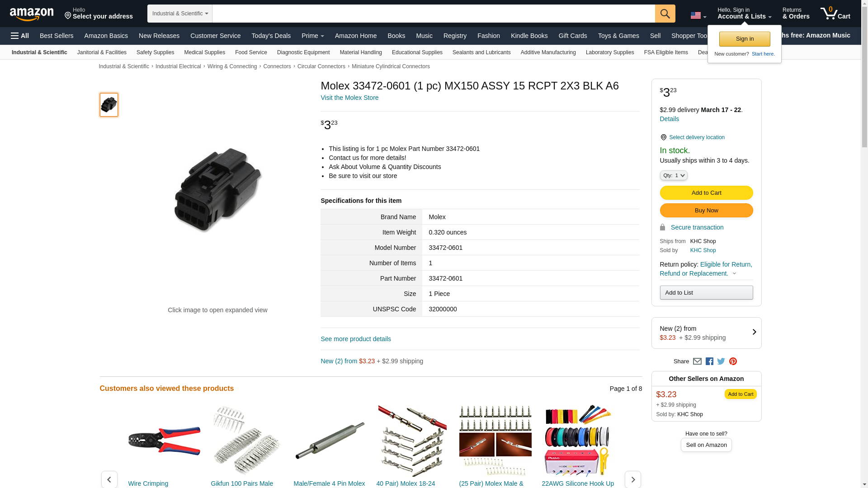Visit the Molex Store link

[x=349, y=98]
